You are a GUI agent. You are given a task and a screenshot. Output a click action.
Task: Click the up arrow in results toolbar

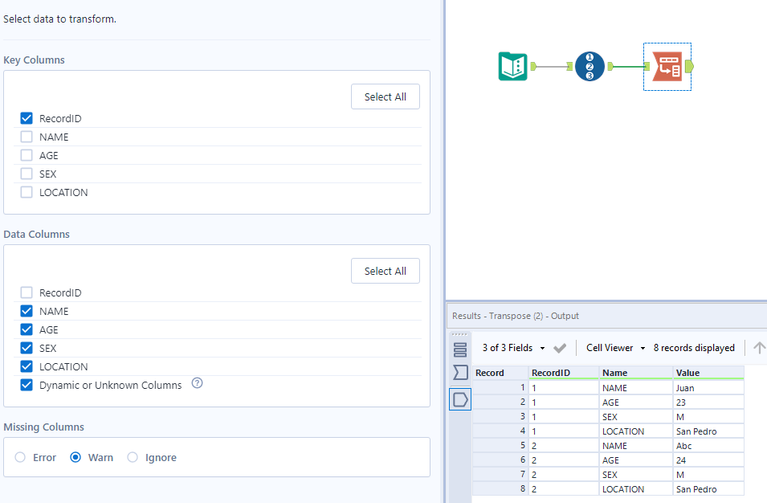(759, 348)
